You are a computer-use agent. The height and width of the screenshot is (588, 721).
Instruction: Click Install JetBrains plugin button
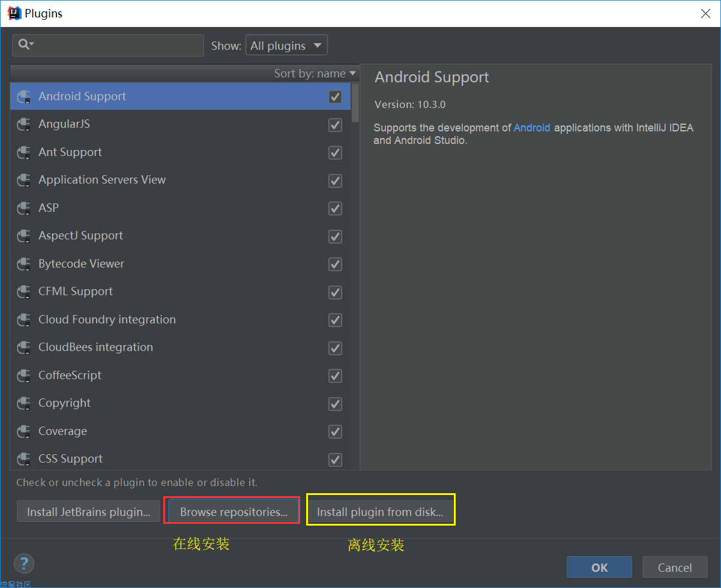(88, 512)
